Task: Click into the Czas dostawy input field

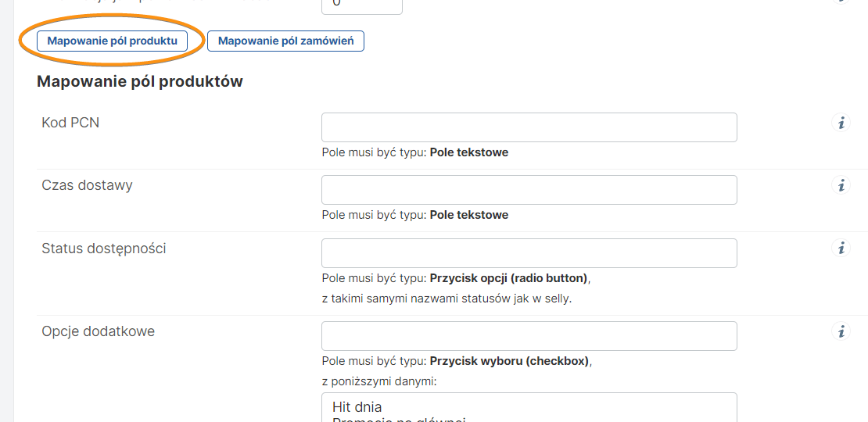Action: click(529, 190)
